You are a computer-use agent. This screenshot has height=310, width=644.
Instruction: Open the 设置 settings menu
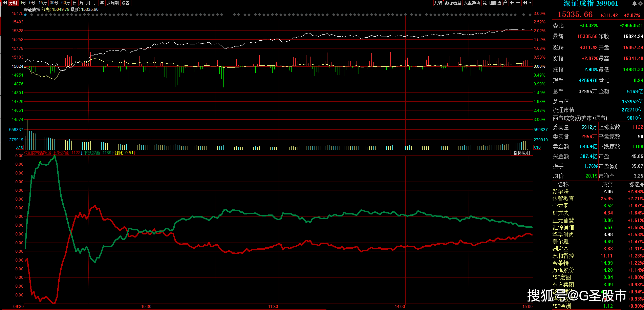click(125, 3)
